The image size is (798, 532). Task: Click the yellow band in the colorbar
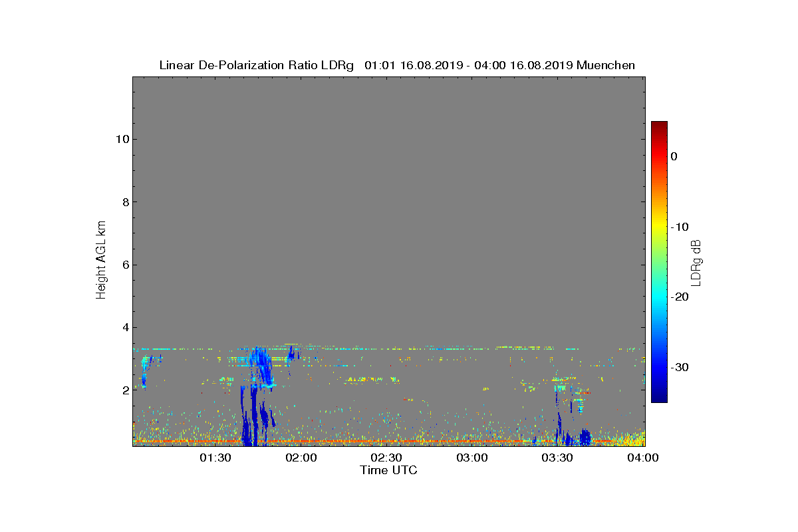pos(659,226)
